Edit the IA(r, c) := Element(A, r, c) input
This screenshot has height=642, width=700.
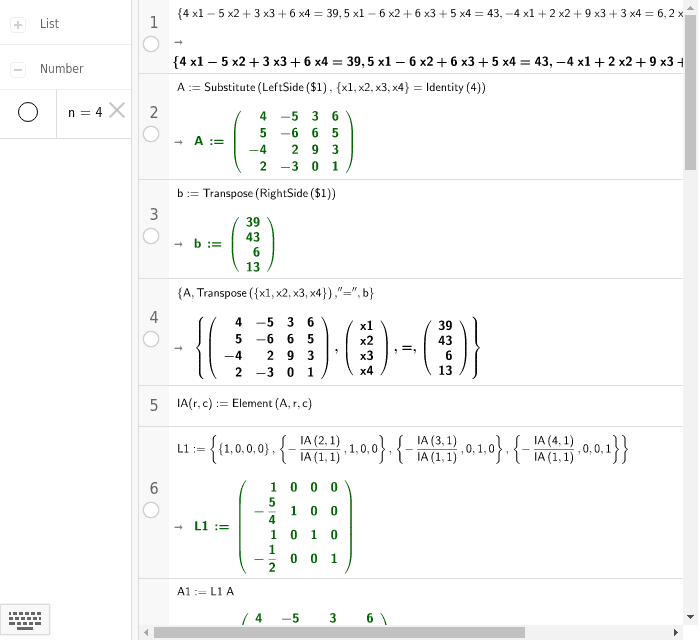(x=245, y=404)
